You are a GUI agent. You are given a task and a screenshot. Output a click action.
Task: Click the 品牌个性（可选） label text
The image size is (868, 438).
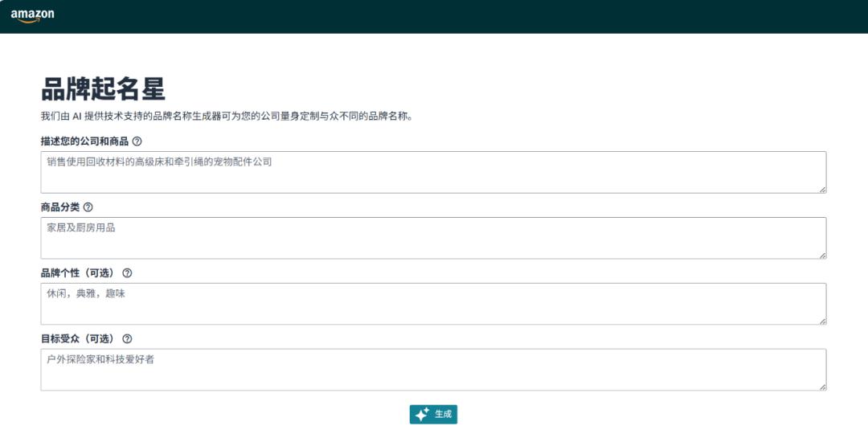coord(78,273)
